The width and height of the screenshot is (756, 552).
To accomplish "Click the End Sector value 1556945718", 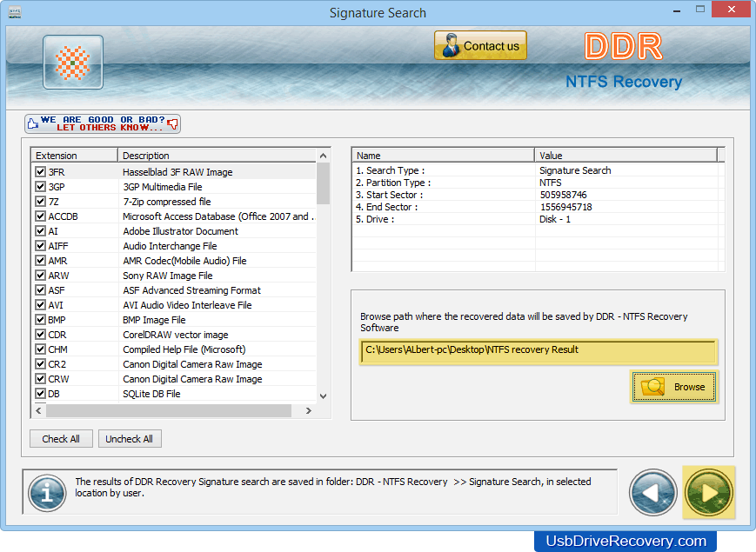I will tap(566, 207).
